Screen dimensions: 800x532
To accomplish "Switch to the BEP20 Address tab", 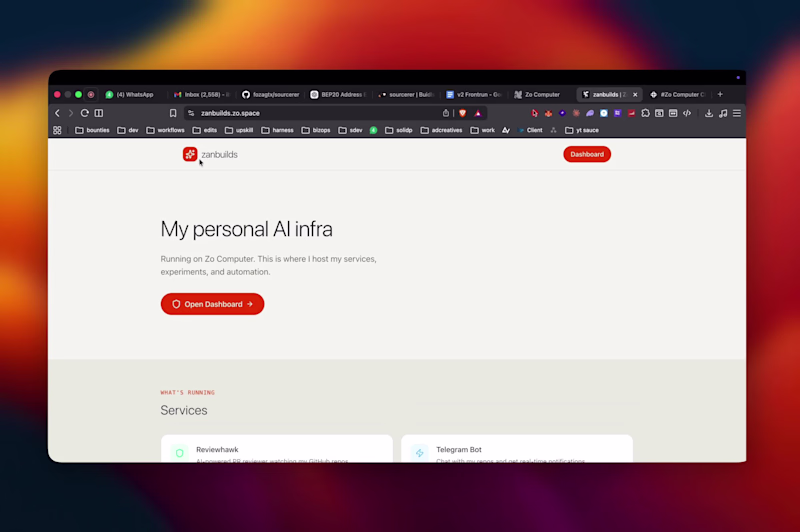I will coord(338,94).
